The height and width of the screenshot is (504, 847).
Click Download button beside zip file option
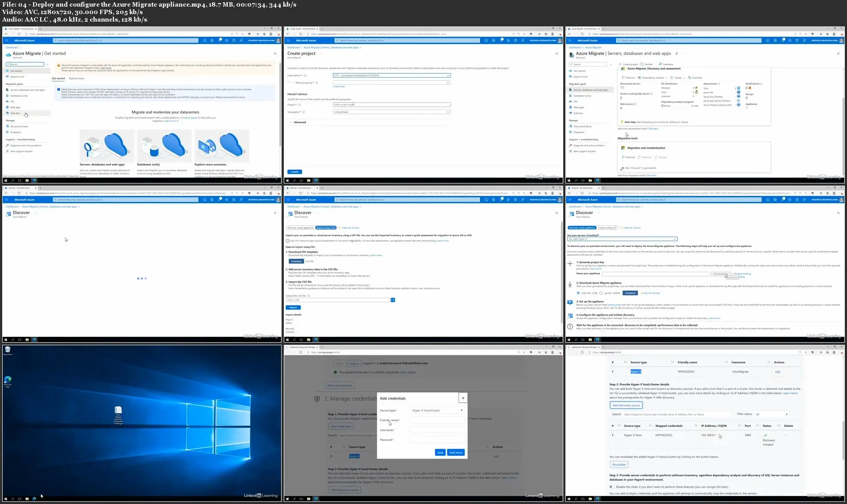[630, 293]
